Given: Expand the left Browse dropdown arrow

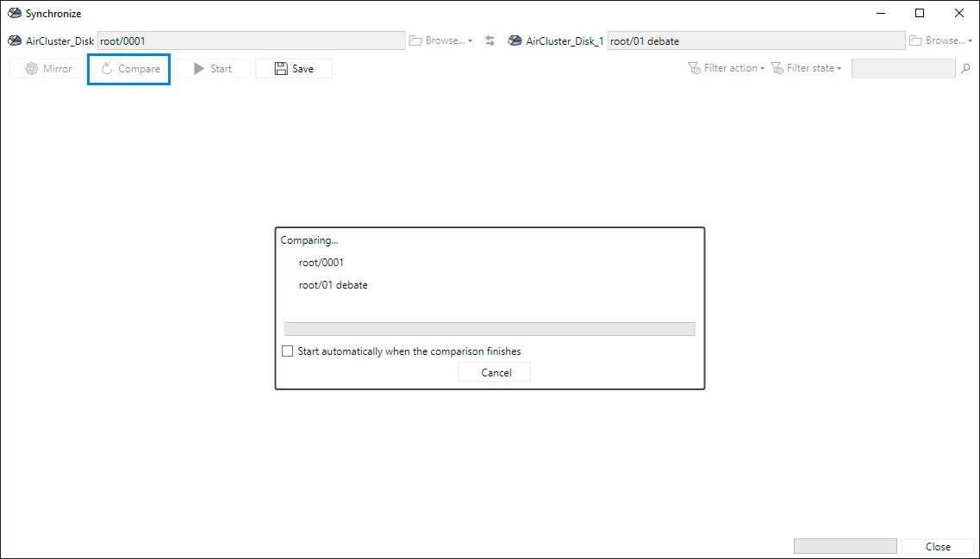Looking at the screenshot, I should 470,41.
